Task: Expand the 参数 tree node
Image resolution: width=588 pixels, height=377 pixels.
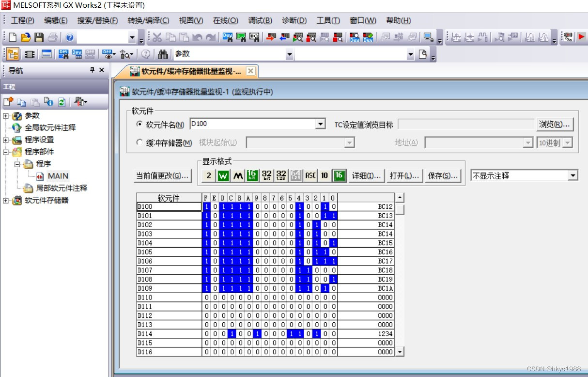Action: point(6,116)
